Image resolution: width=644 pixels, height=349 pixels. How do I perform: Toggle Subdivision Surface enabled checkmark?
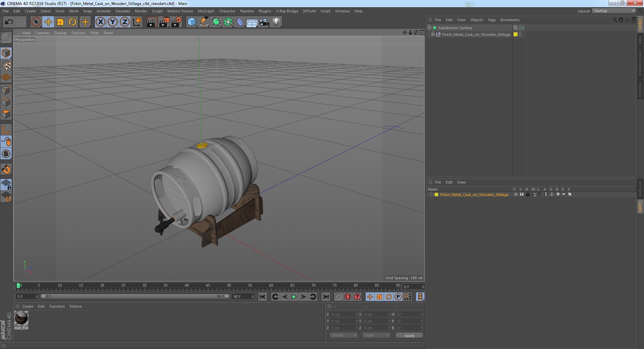click(x=523, y=28)
